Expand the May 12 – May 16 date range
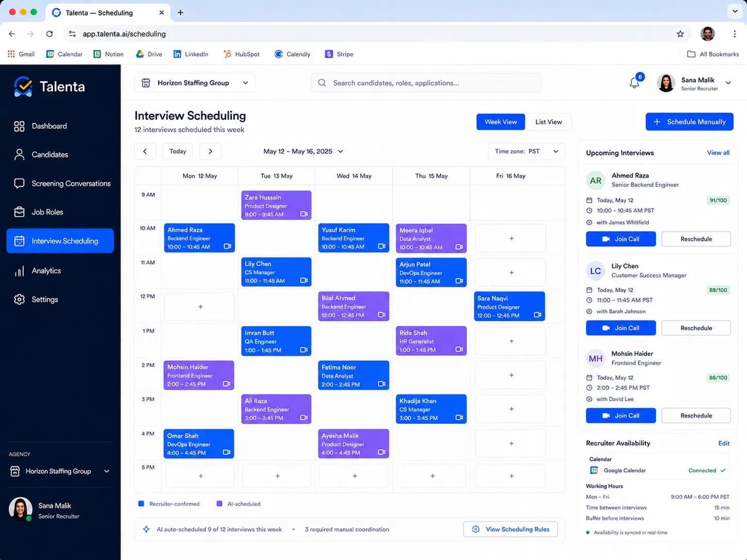Screen dimensions: 747x560 coord(303,151)
